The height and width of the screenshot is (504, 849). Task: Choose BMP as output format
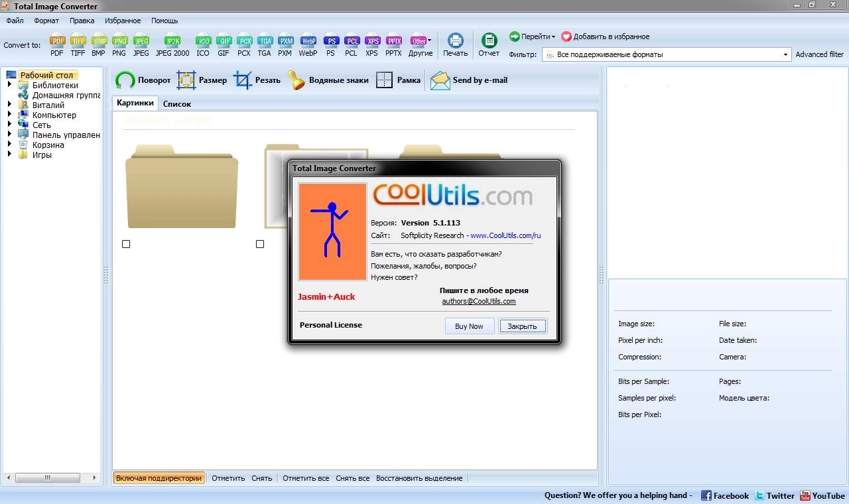tap(98, 44)
